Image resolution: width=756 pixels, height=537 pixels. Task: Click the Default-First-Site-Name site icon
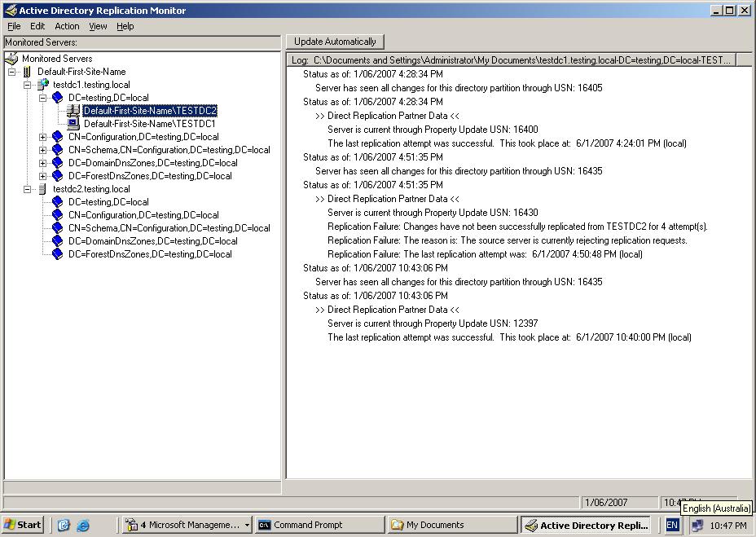point(27,72)
